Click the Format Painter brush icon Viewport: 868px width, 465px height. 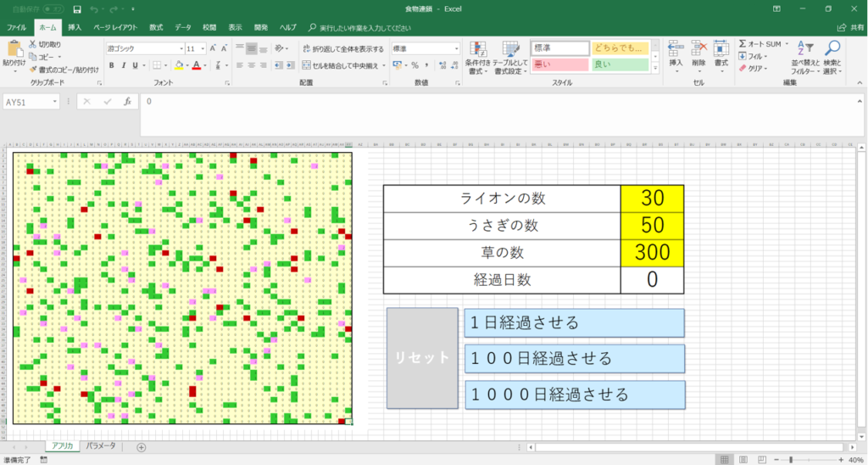(x=33, y=70)
